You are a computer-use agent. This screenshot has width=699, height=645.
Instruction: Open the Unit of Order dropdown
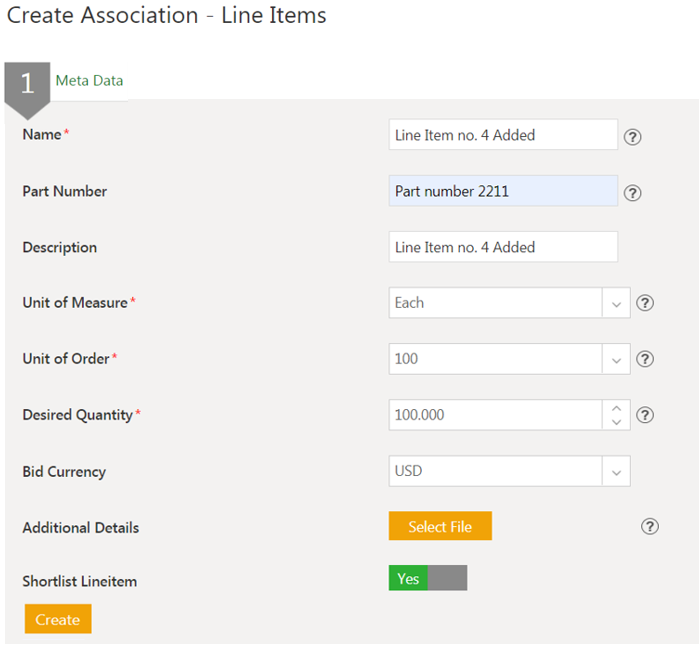(x=616, y=359)
